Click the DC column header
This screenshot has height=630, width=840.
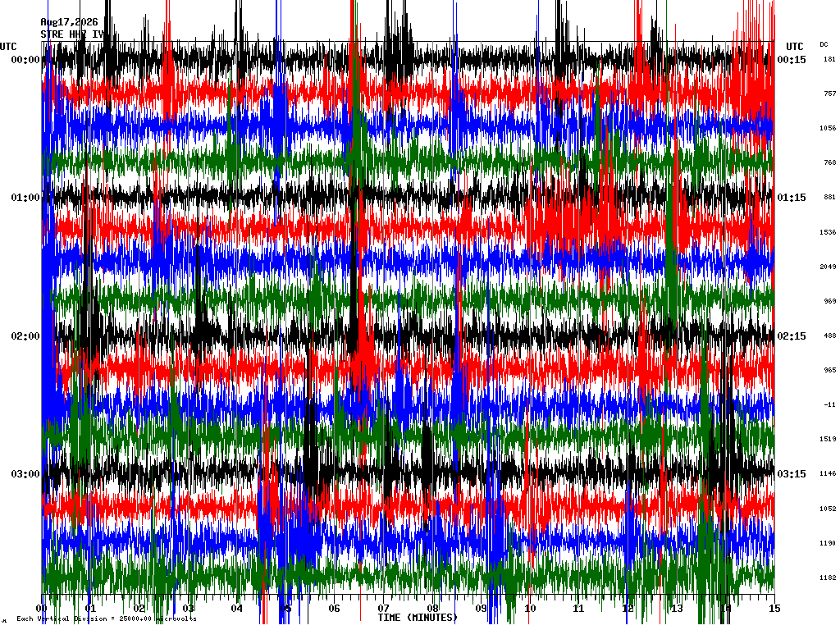824,44
